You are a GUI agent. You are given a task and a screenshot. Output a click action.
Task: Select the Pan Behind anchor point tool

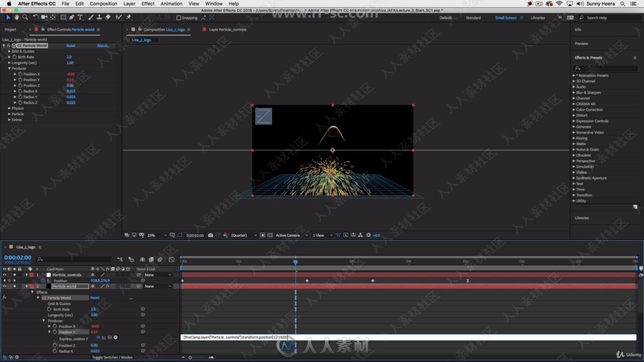click(x=53, y=17)
